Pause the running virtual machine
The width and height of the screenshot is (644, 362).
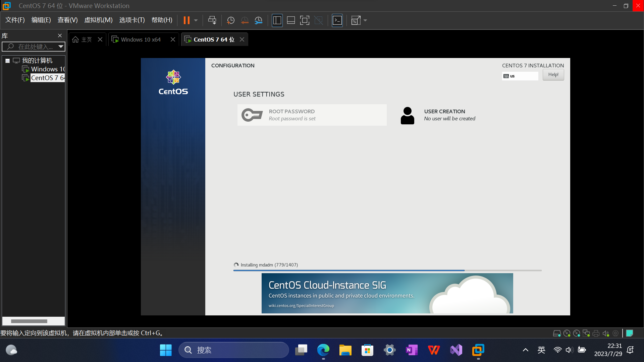pyautogui.click(x=186, y=20)
